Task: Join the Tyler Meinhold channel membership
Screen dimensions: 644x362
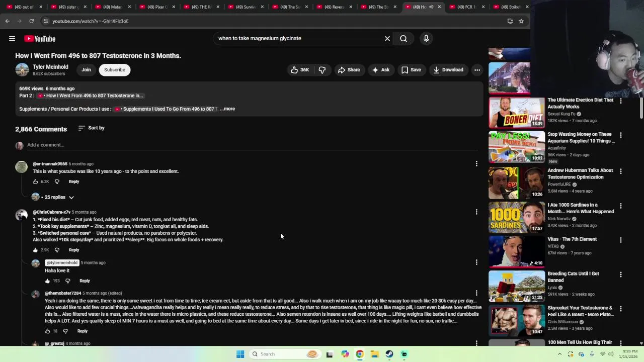Action: tap(86, 70)
